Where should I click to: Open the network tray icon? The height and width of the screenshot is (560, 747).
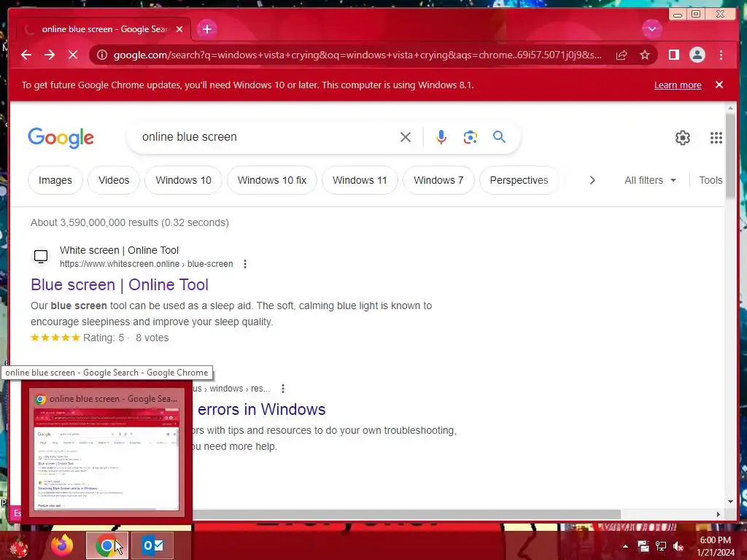(661, 546)
